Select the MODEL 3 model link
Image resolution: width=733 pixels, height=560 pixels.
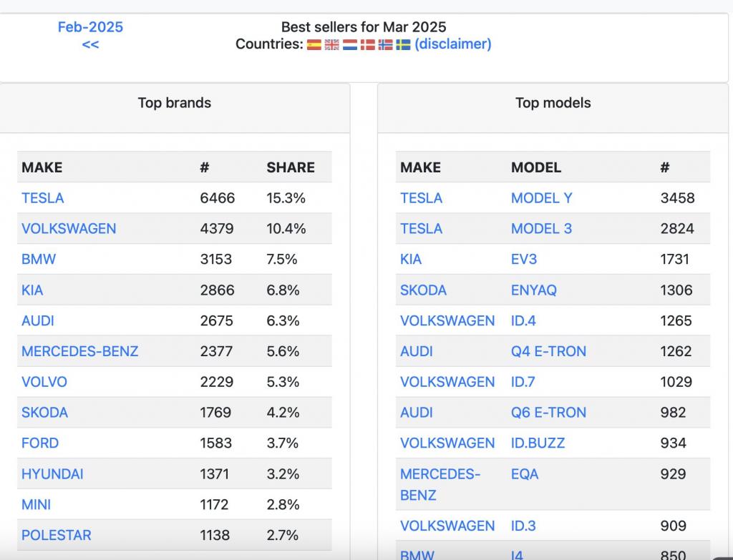point(542,229)
